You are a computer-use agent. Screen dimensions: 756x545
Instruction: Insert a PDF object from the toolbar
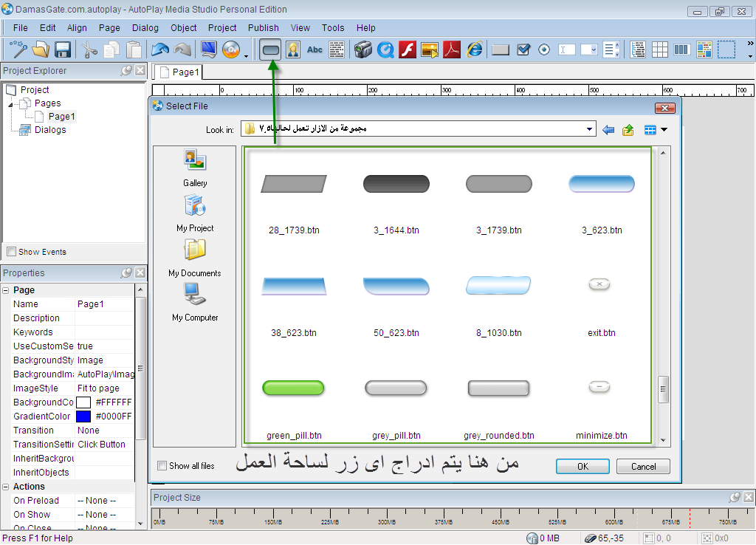(x=452, y=49)
